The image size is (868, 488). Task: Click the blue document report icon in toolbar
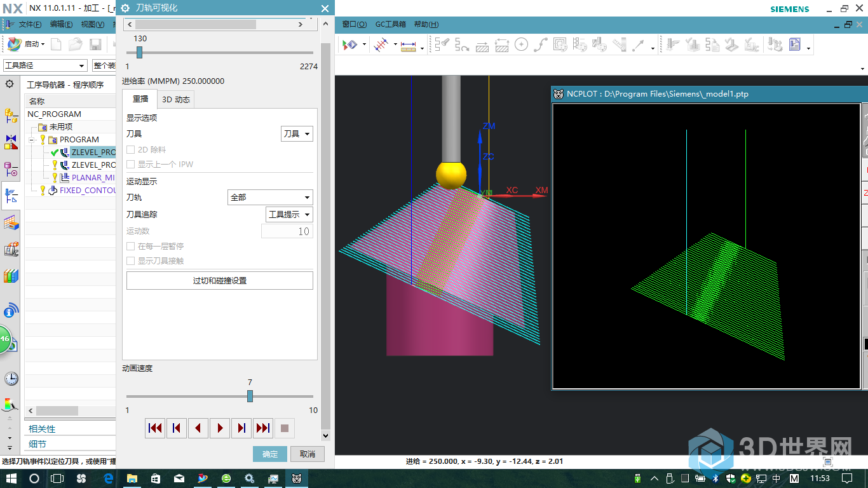click(x=795, y=44)
